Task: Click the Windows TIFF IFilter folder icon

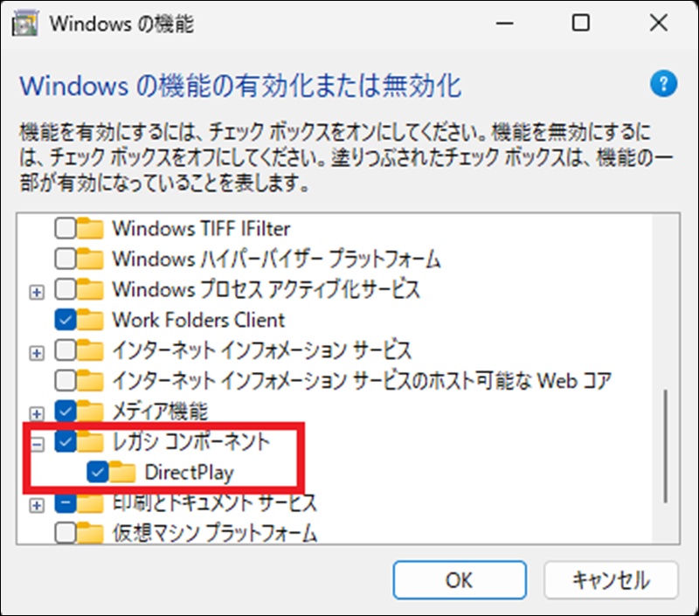Action: click(x=90, y=229)
